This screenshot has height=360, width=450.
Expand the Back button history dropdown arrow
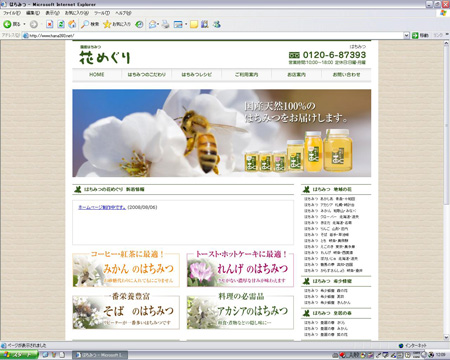click(24, 24)
